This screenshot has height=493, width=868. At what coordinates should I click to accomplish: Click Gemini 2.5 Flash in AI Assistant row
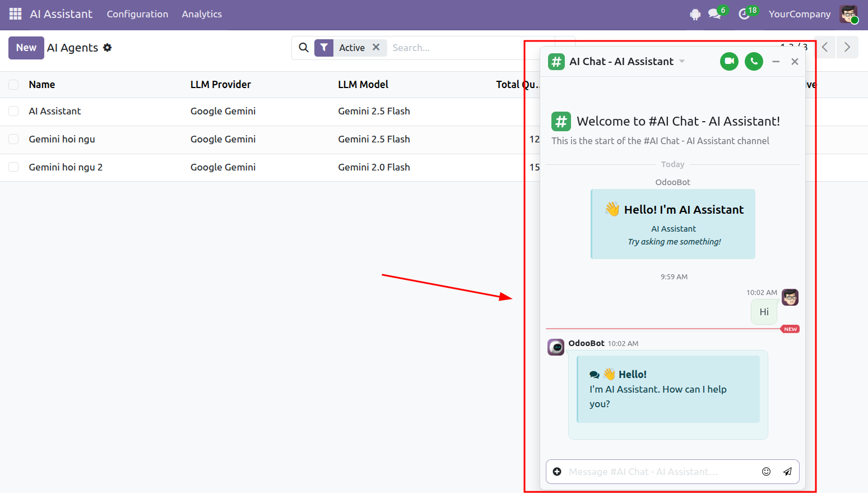pyautogui.click(x=374, y=111)
